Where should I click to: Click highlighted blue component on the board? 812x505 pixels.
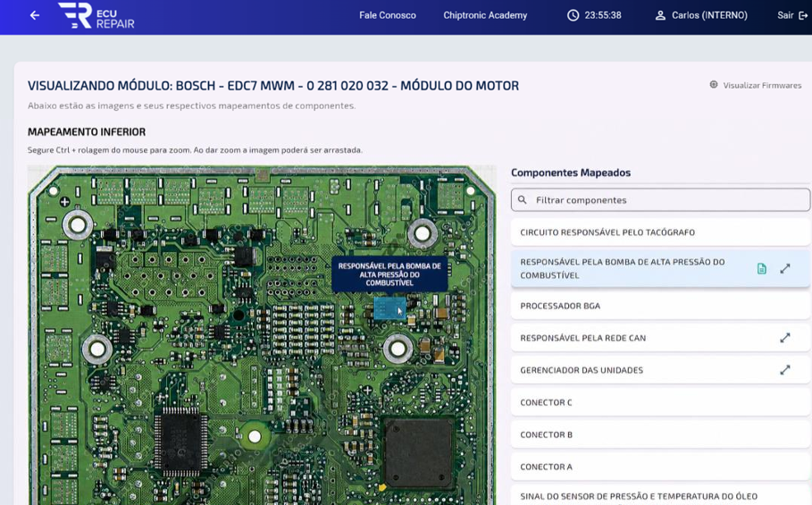[389, 308]
